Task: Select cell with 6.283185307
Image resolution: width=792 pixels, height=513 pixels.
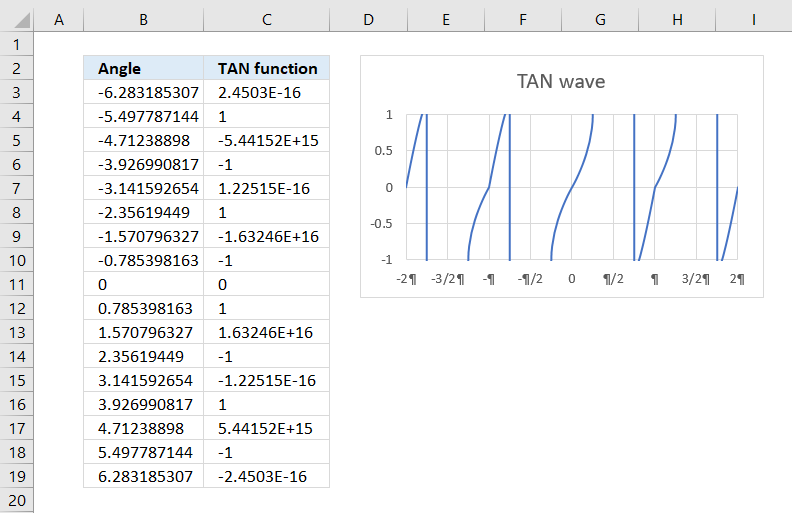Action: coord(143,476)
